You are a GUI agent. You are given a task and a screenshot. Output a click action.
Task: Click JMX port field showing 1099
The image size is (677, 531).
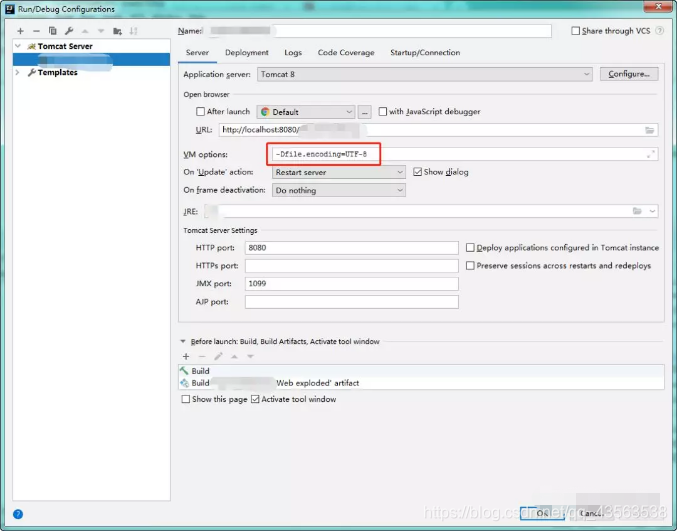click(351, 284)
